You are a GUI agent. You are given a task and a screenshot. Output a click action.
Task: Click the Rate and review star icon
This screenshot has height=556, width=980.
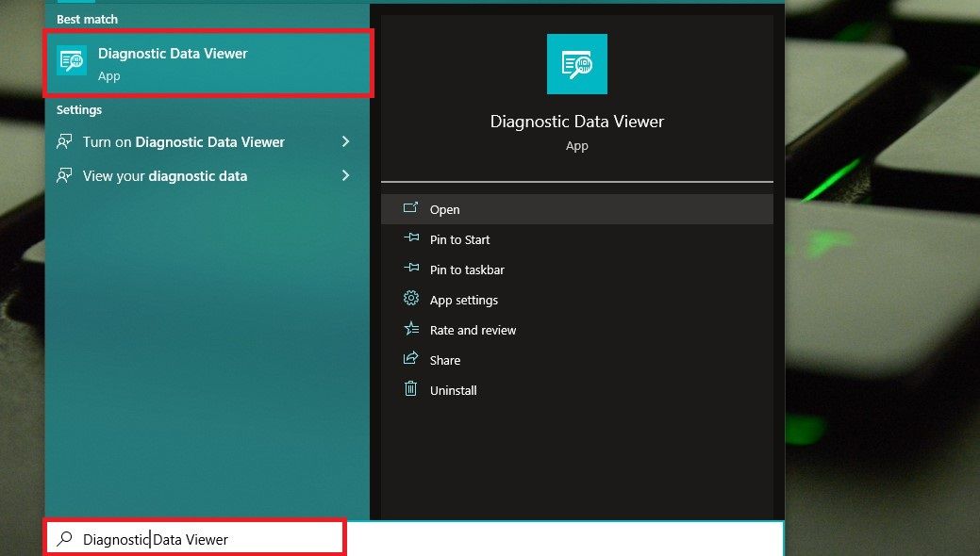(411, 330)
